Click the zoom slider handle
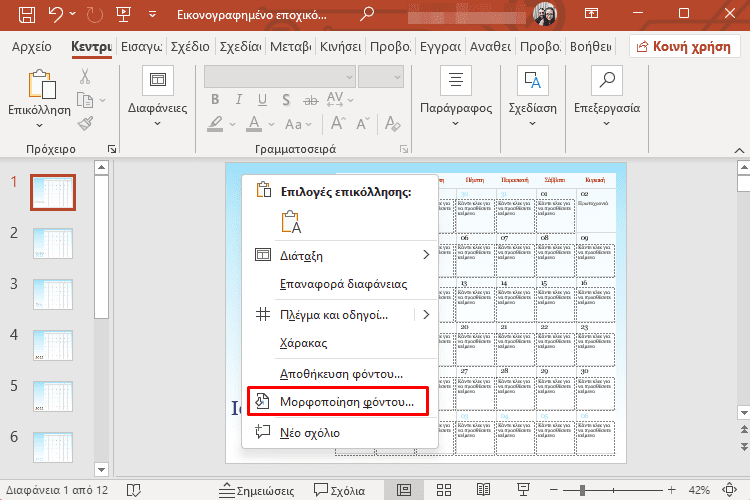 (x=582, y=490)
